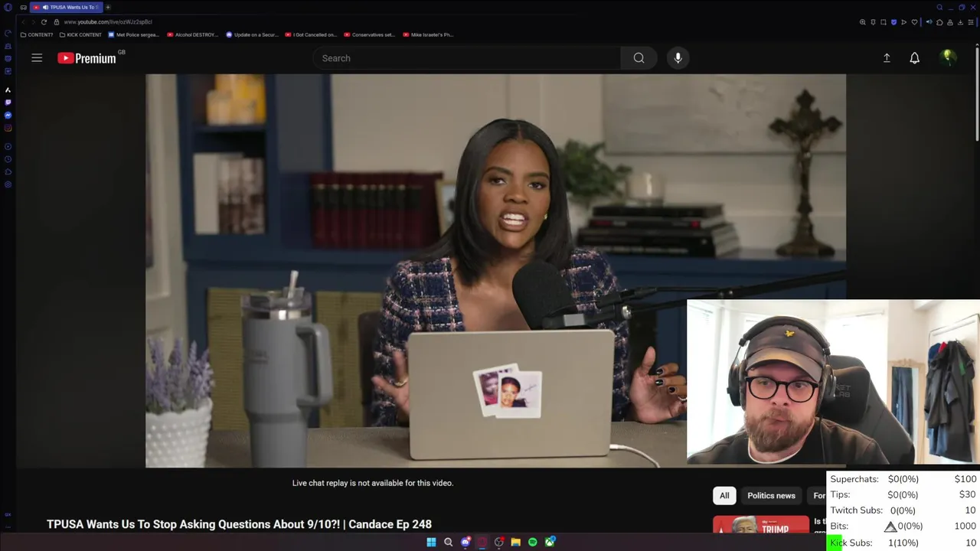
Task: Select the All filter chip
Action: click(x=724, y=495)
